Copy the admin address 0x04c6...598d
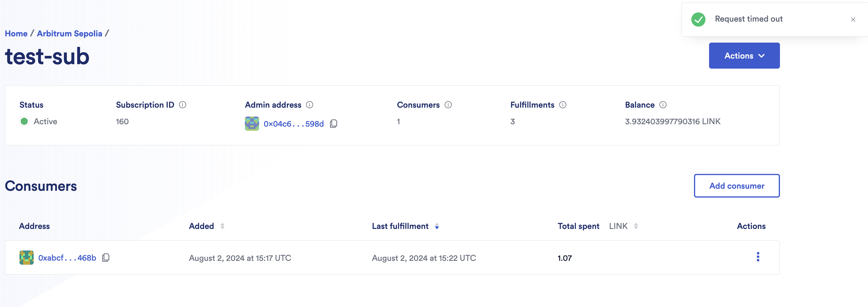The image size is (868, 307). (x=334, y=124)
